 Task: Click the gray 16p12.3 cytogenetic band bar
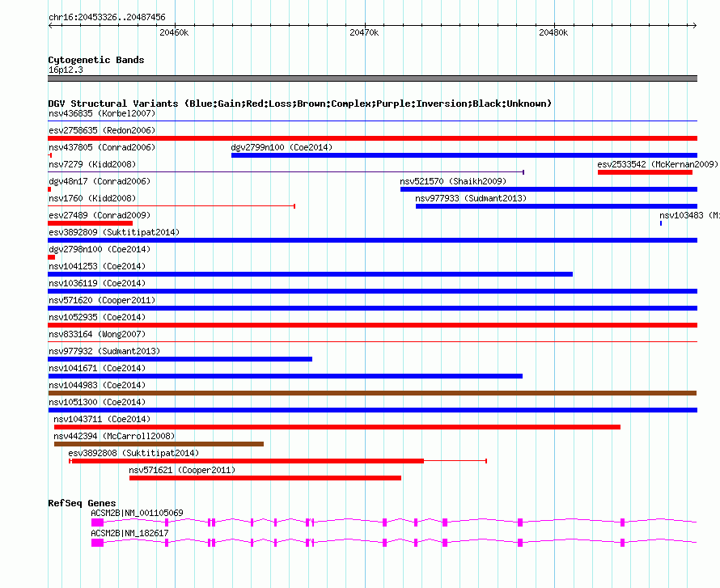point(372,78)
